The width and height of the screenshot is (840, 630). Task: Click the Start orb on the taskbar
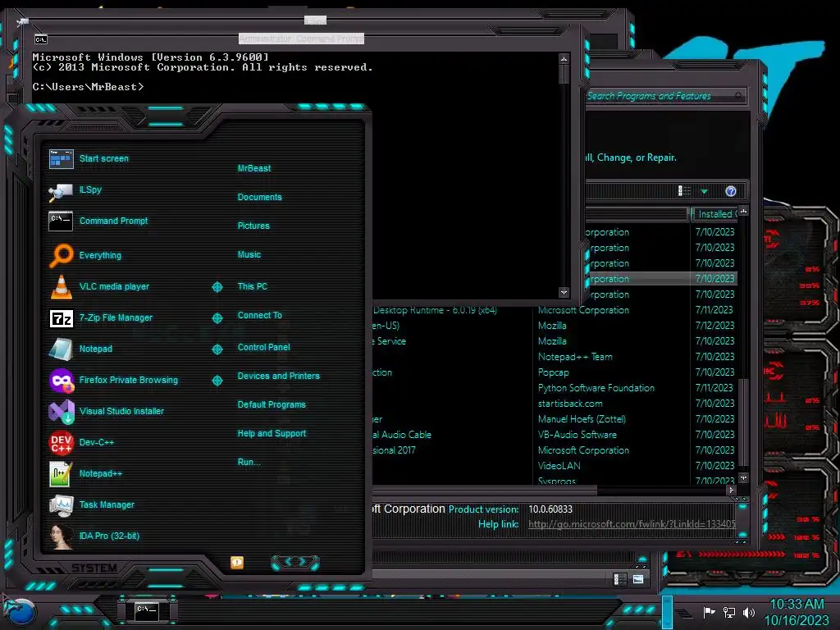(21, 613)
